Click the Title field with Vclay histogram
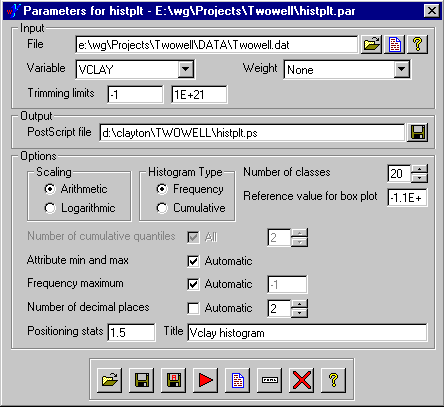444x407 pixels. [307, 333]
